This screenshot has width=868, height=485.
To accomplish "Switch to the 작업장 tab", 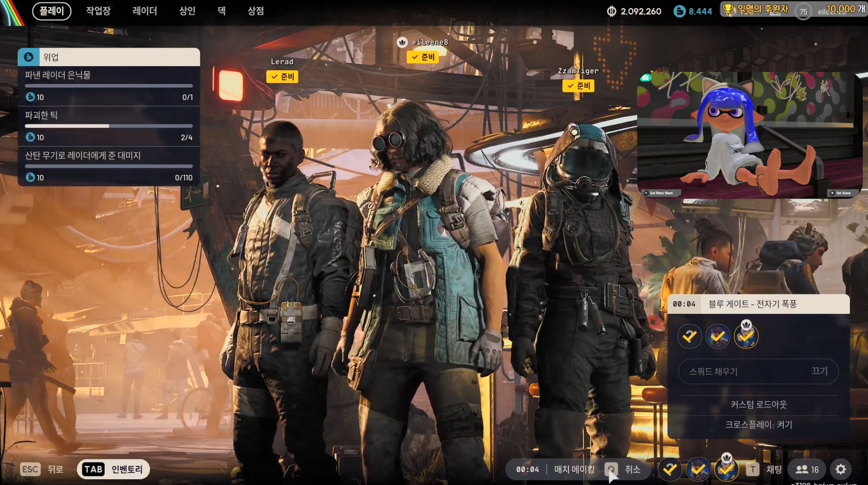I will [x=98, y=11].
